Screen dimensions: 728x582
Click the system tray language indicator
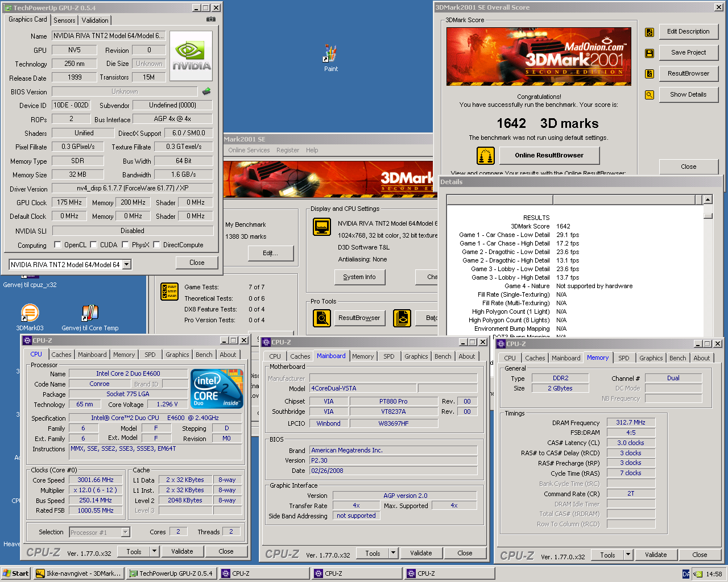tap(686, 574)
